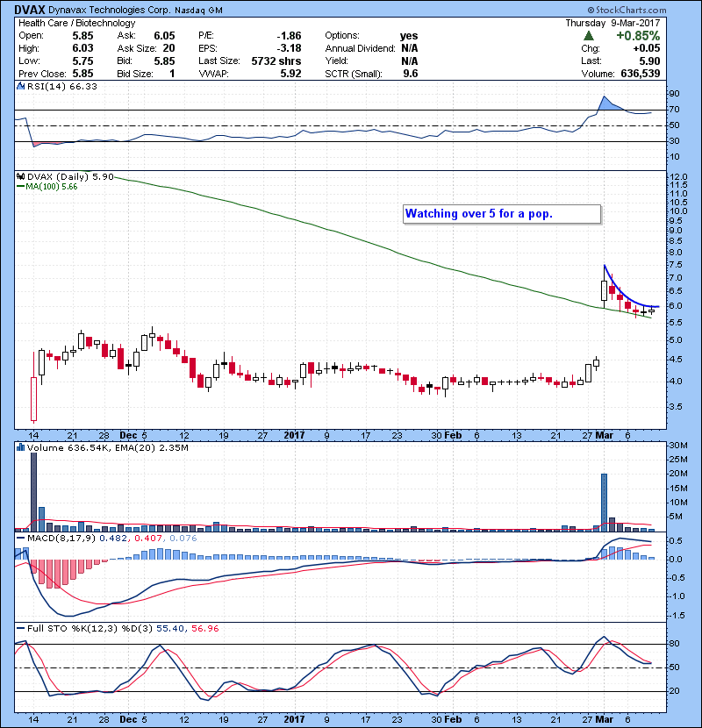702x728 pixels.
Task: Click the 20 label on the stochastic axis
Action: click(x=674, y=691)
